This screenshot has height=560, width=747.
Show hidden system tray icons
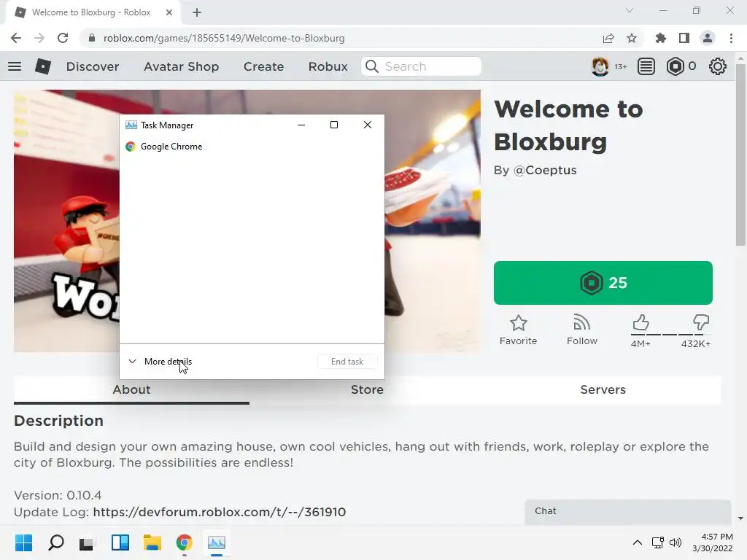pos(637,542)
